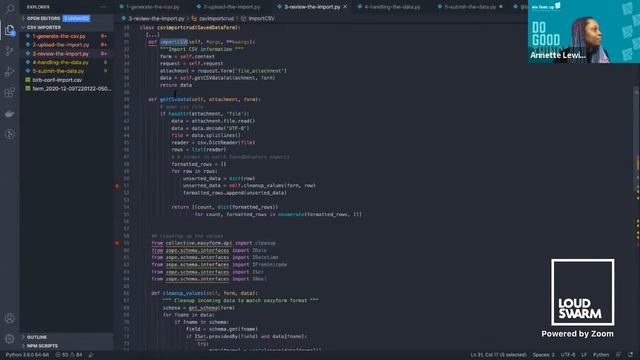Click Python interpreter version in status bar

[27, 355]
